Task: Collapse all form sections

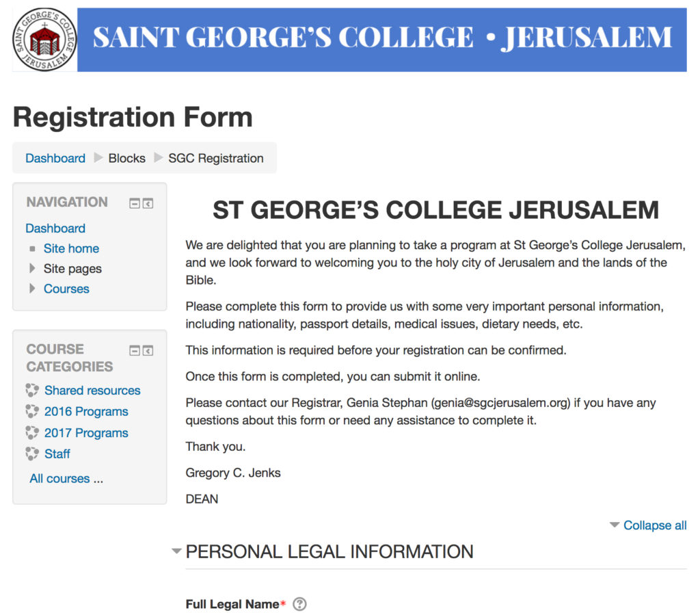Action: [x=654, y=525]
